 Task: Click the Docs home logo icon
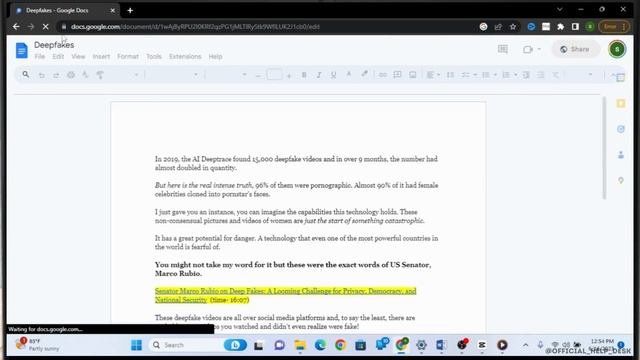(22, 51)
